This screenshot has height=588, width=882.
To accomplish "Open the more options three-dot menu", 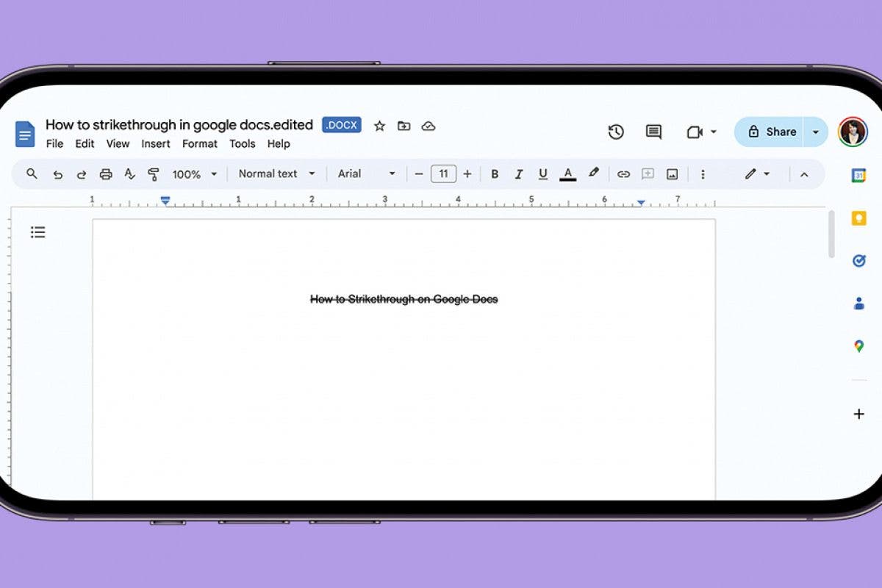I will [703, 174].
